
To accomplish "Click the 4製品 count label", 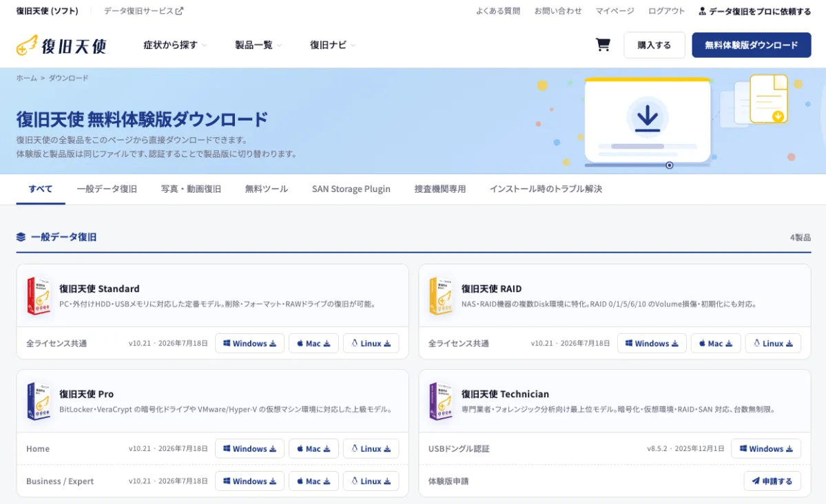I will tap(801, 238).
